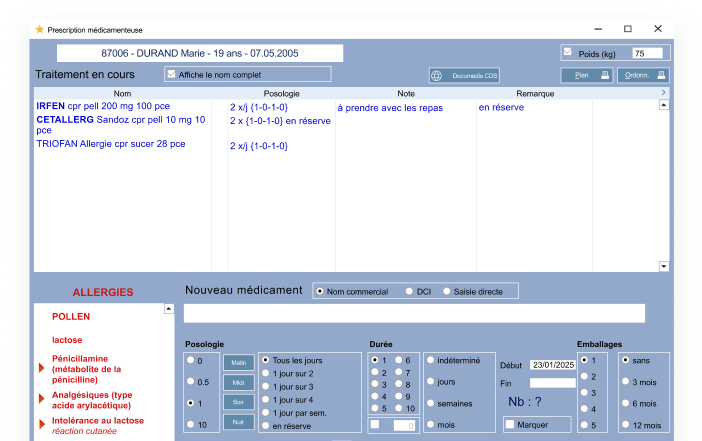This screenshot has width=702, height=441.
Task: Click the star icon in title bar
Action: [x=40, y=29]
